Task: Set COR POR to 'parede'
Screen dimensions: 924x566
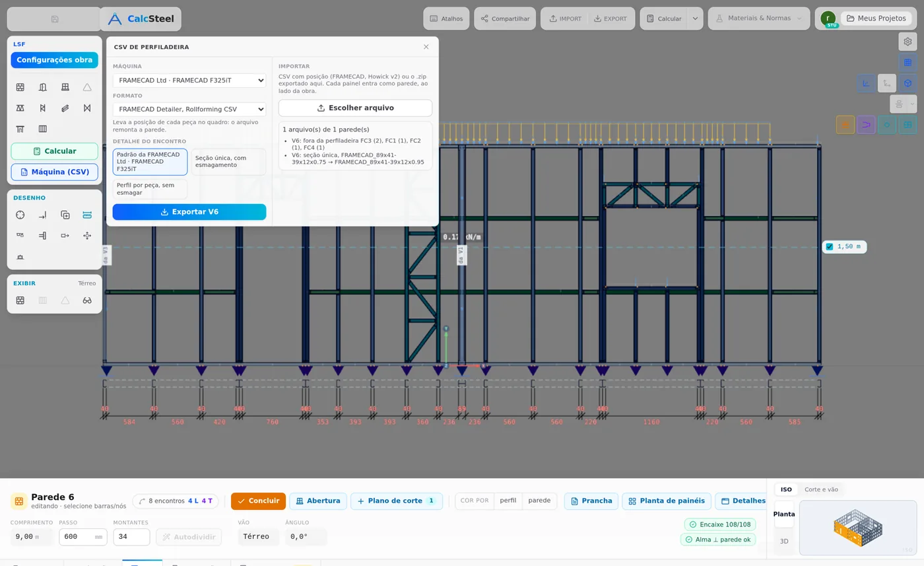Action: point(539,501)
